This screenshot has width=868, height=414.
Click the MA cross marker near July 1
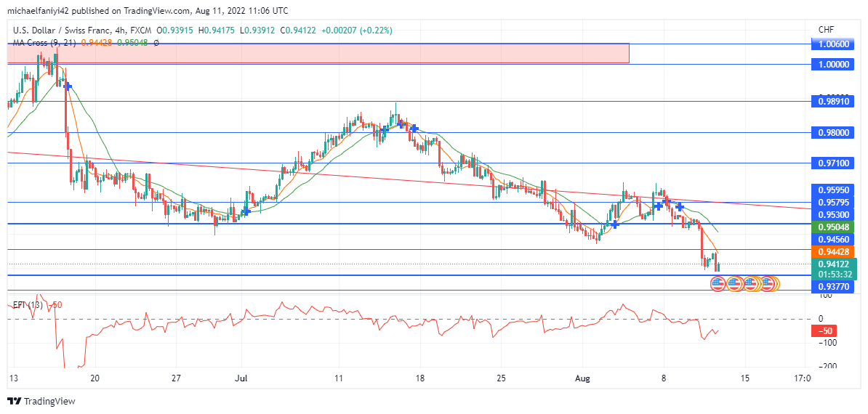tap(246, 211)
